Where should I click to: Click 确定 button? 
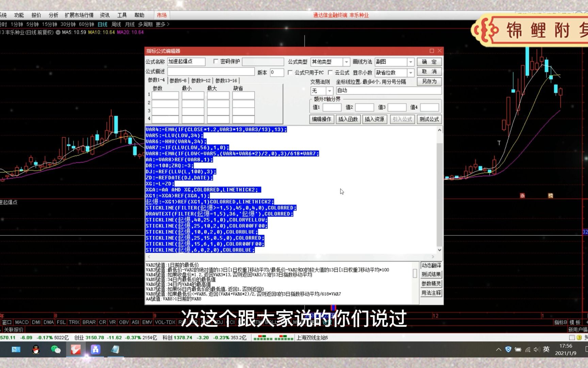click(x=429, y=62)
